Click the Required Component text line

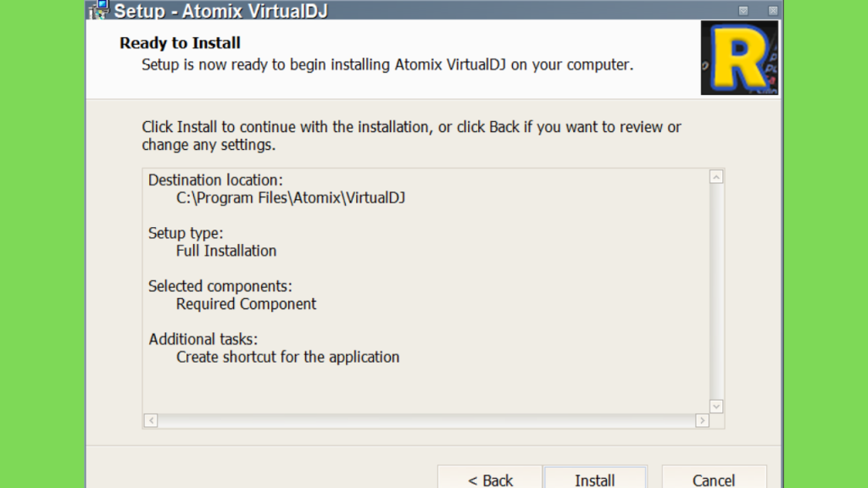tap(247, 304)
